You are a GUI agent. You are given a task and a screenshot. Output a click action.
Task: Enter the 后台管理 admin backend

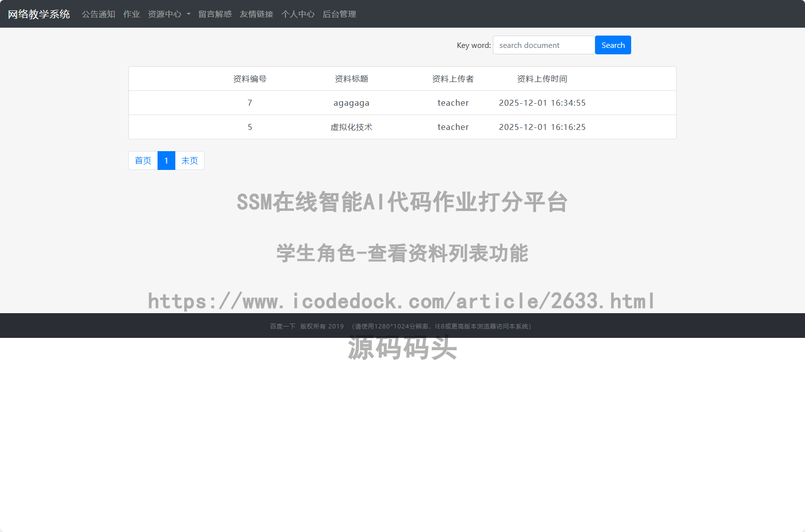click(339, 14)
